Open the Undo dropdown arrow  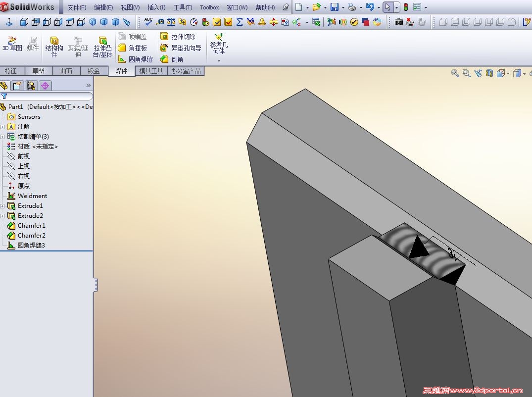click(379, 7)
